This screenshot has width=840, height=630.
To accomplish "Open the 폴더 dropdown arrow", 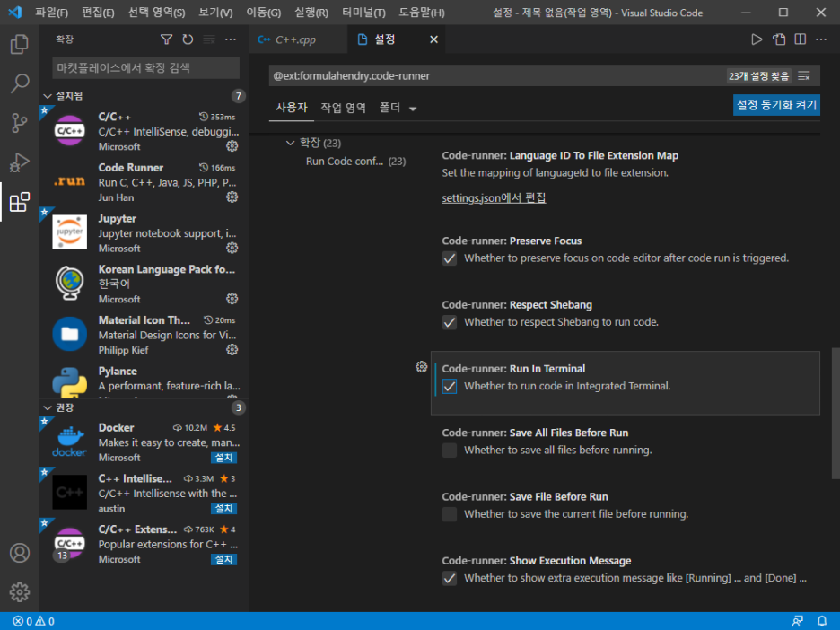I will (413, 109).
